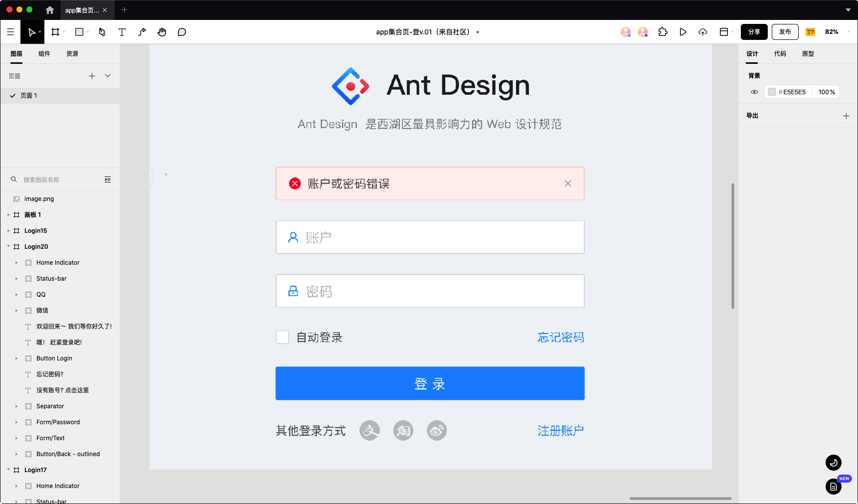Viewport: 858px width, 504px height.
Task: Click the 账户 input field on canvas
Action: pos(430,237)
